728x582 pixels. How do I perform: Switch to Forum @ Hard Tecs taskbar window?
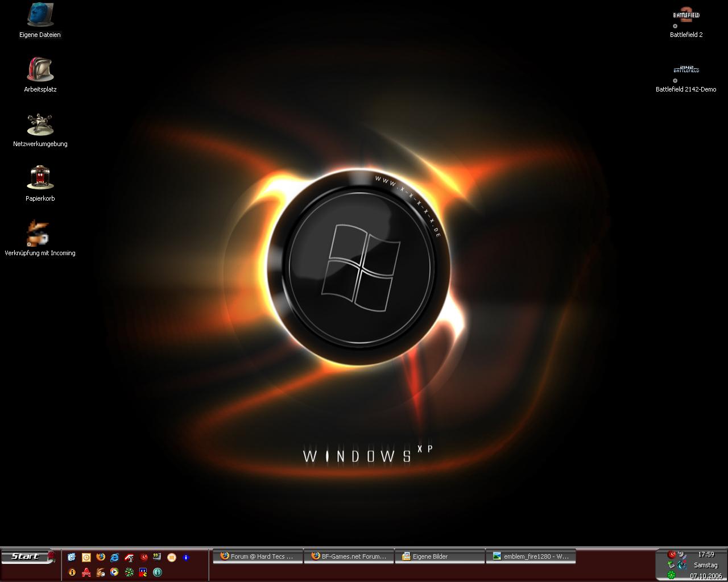(257, 556)
